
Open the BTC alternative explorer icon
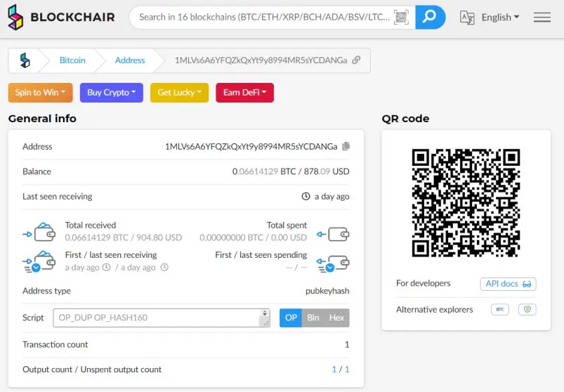(500, 309)
